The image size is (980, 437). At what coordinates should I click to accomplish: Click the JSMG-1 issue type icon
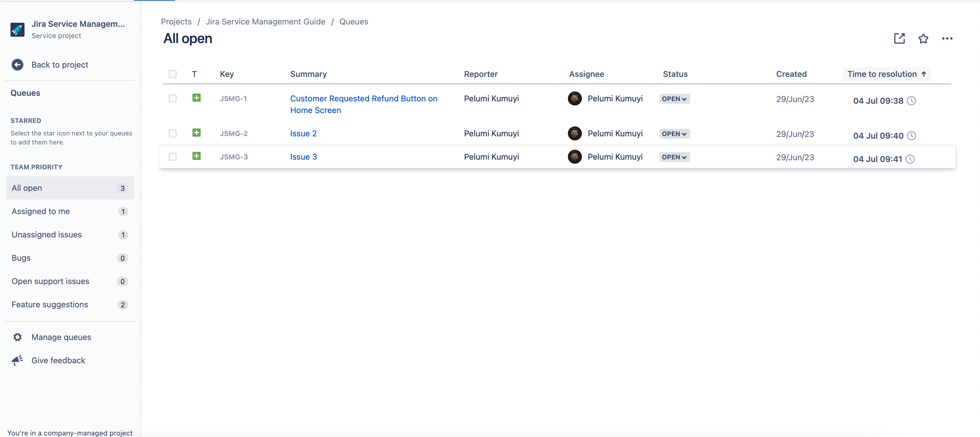(196, 98)
